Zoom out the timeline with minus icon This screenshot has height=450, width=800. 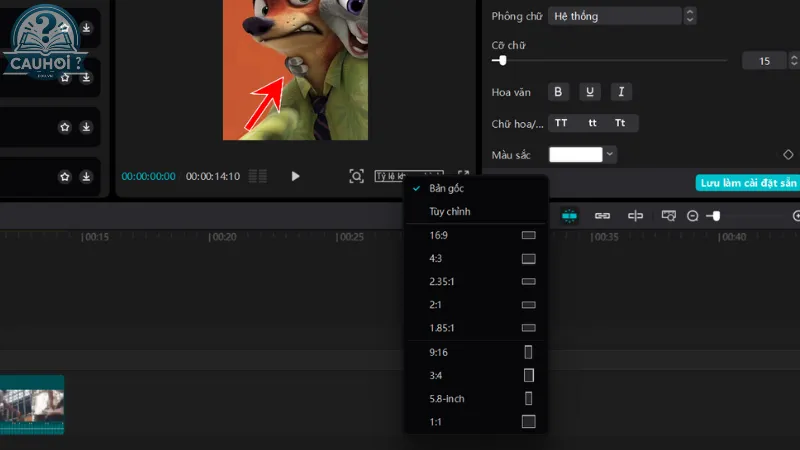coord(692,216)
